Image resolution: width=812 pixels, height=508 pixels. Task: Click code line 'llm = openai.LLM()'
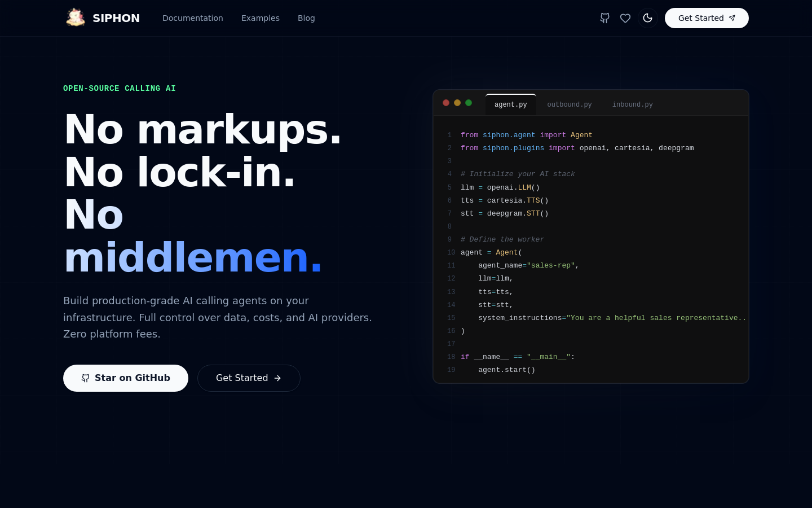pos(500,187)
